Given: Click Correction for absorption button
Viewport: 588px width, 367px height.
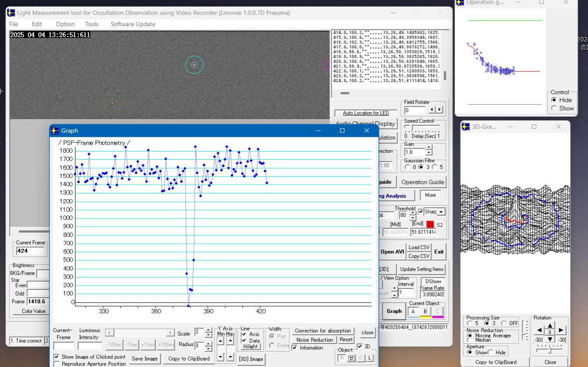Looking at the screenshot, I should 323,331.
